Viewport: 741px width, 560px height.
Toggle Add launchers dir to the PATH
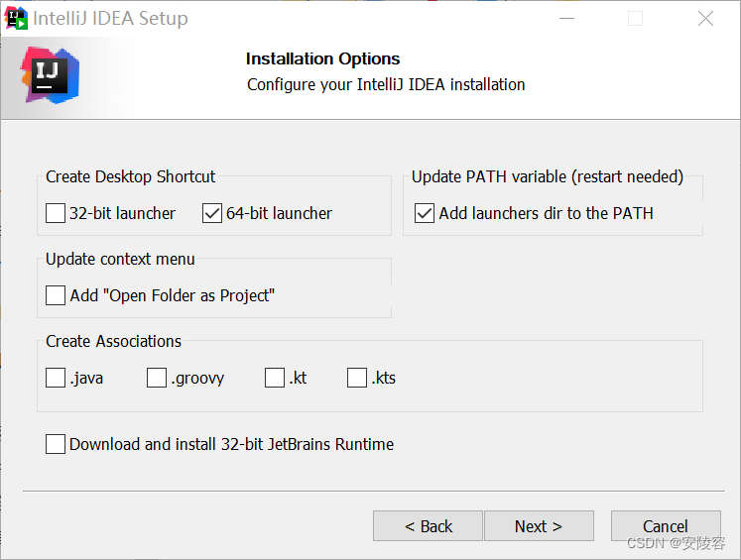[x=425, y=213]
